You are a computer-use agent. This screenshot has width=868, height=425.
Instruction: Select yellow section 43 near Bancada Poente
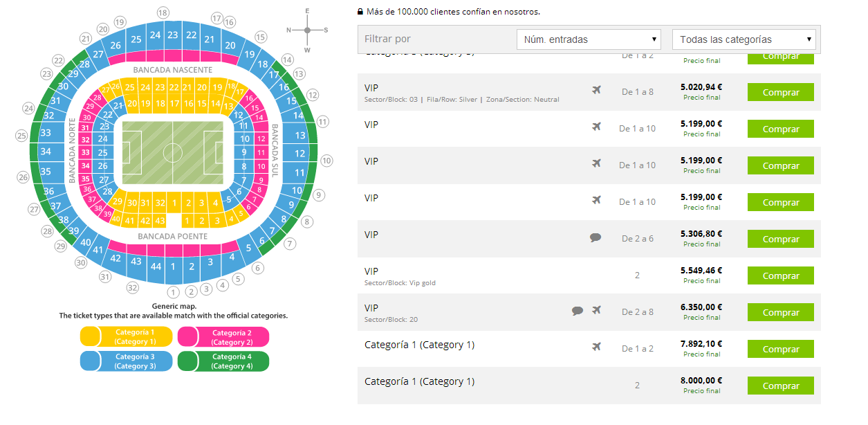click(160, 220)
